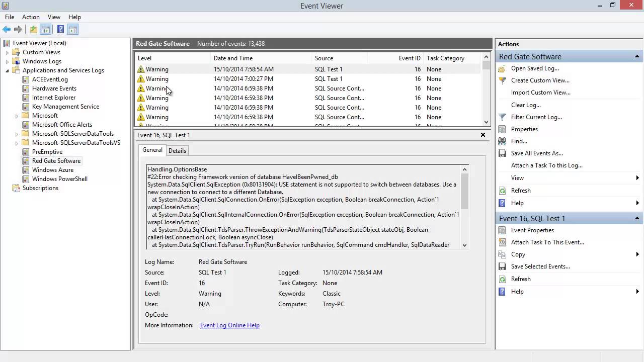Click the event description scrollbar down arrow
The image size is (644, 362).
click(x=464, y=245)
